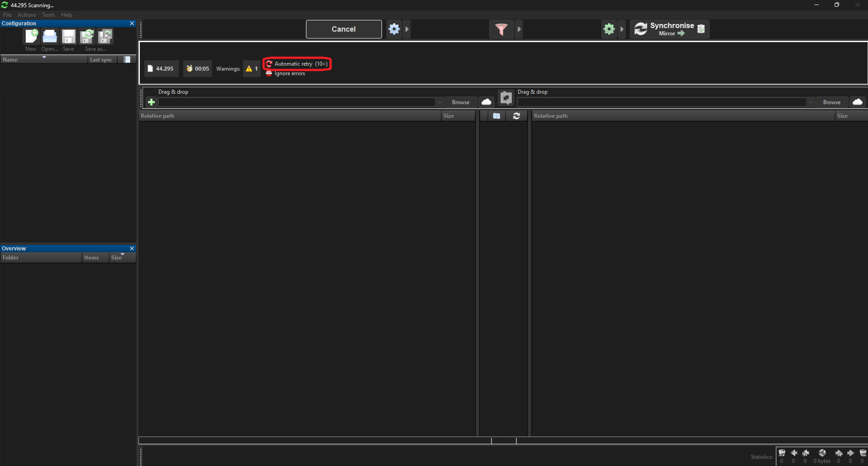Click Save as GUI job icon

tap(86, 36)
